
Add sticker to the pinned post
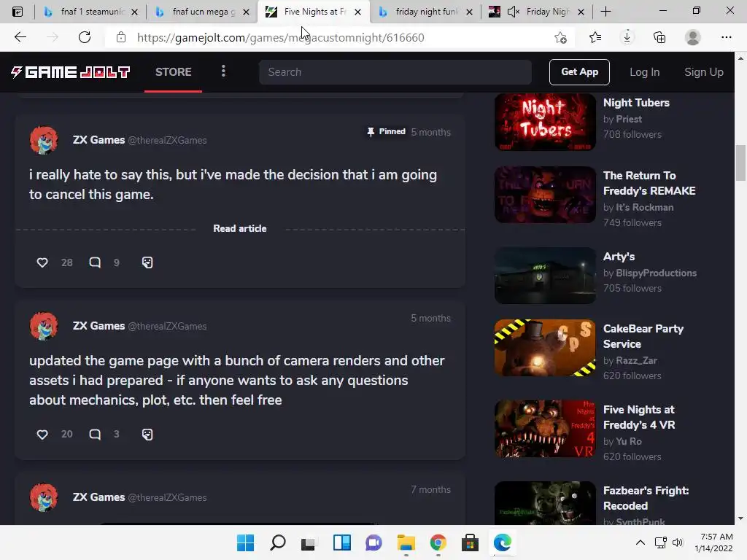pos(147,262)
